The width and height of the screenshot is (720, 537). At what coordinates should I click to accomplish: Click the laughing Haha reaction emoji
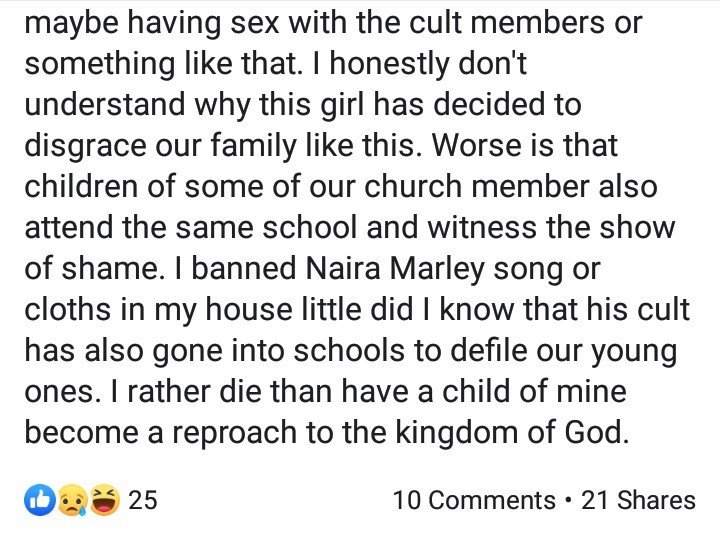(x=104, y=500)
